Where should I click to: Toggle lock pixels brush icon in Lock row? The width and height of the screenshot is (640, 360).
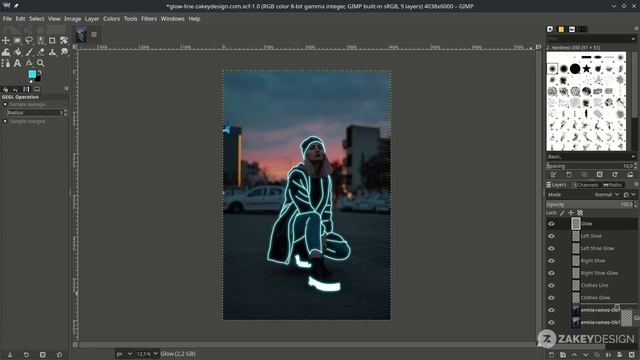click(x=562, y=213)
